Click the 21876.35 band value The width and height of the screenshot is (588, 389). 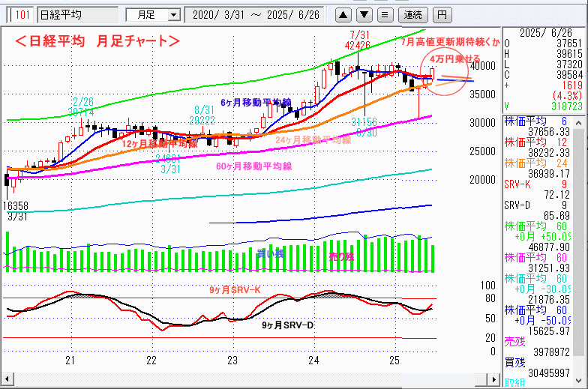click(x=549, y=300)
